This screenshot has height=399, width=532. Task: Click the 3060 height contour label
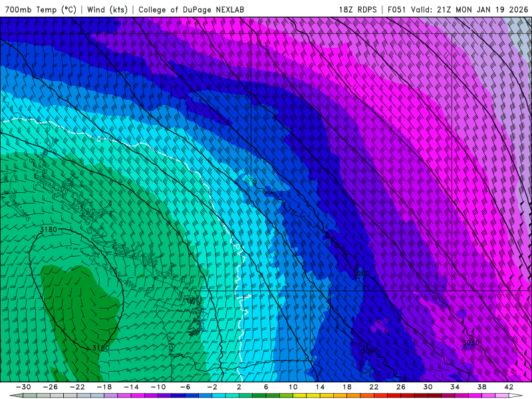tap(360, 273)
